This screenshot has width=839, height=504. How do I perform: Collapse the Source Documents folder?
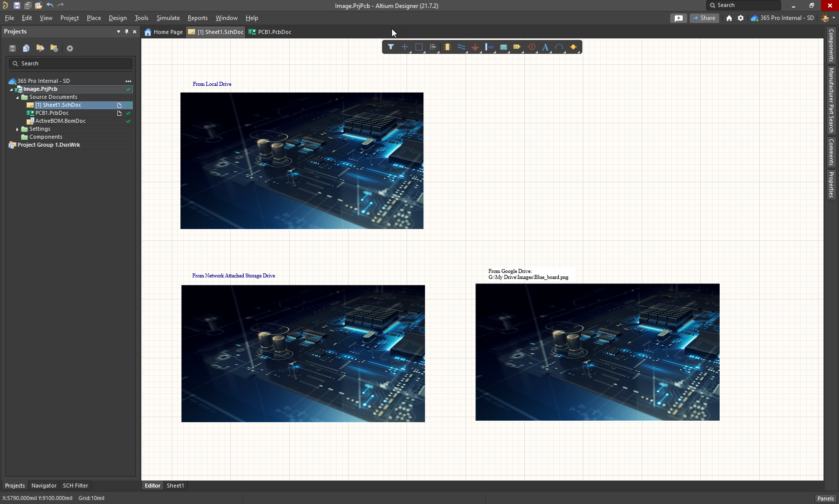tap(17, 97)
